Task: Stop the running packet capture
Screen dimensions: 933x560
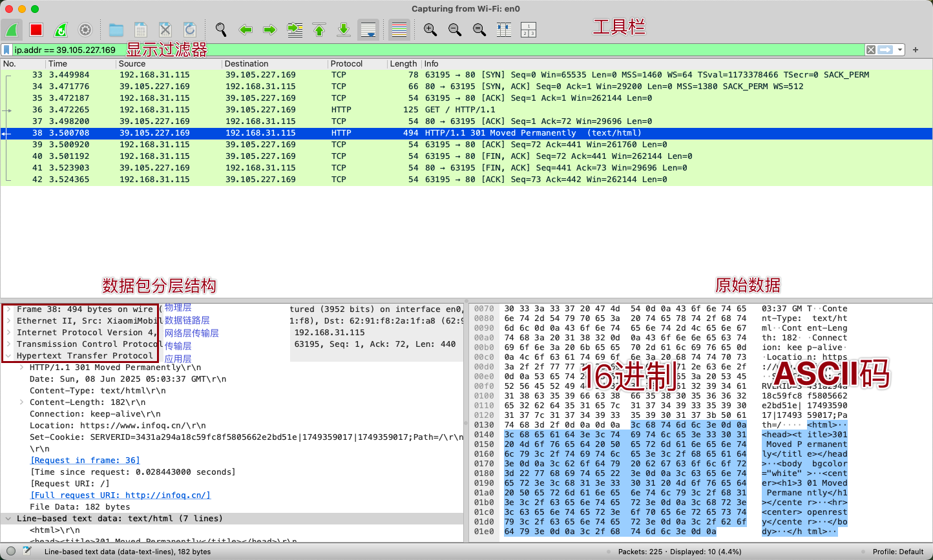Action: point(36,30)
